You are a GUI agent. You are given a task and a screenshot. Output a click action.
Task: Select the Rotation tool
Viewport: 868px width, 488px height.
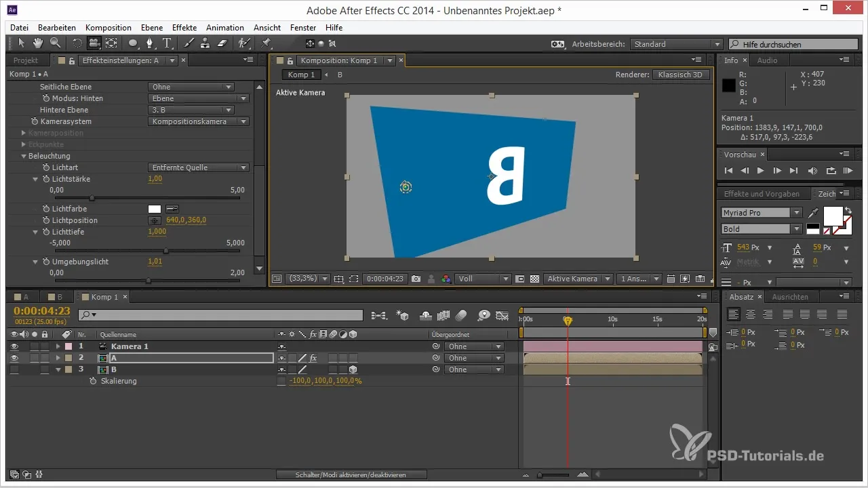pos(77,43)
